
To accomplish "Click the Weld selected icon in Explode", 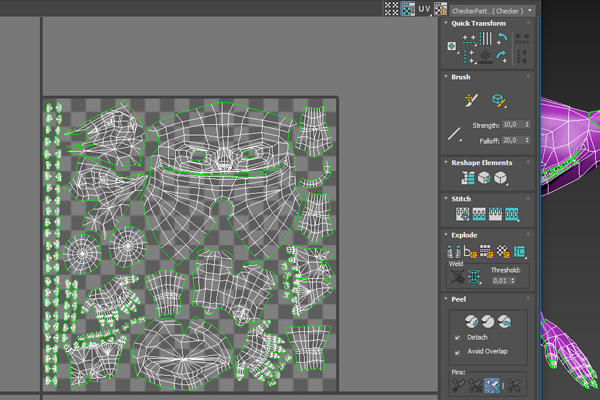I will tap(474, 276).
